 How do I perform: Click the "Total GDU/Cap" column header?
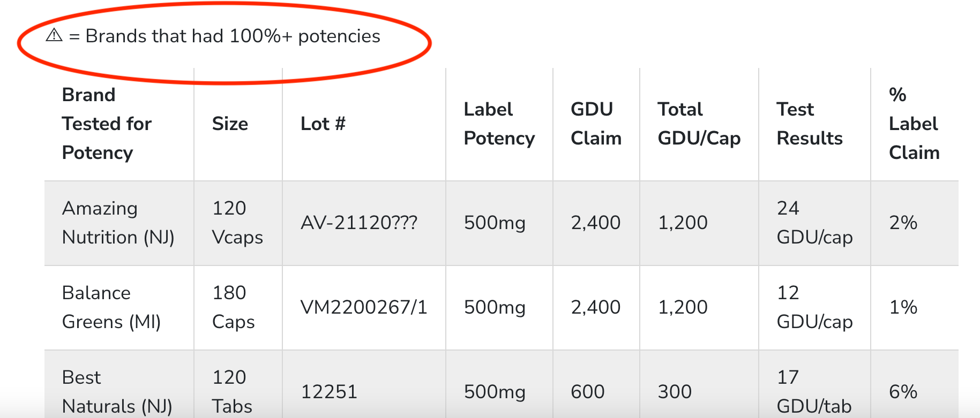[x=699, y=124]
